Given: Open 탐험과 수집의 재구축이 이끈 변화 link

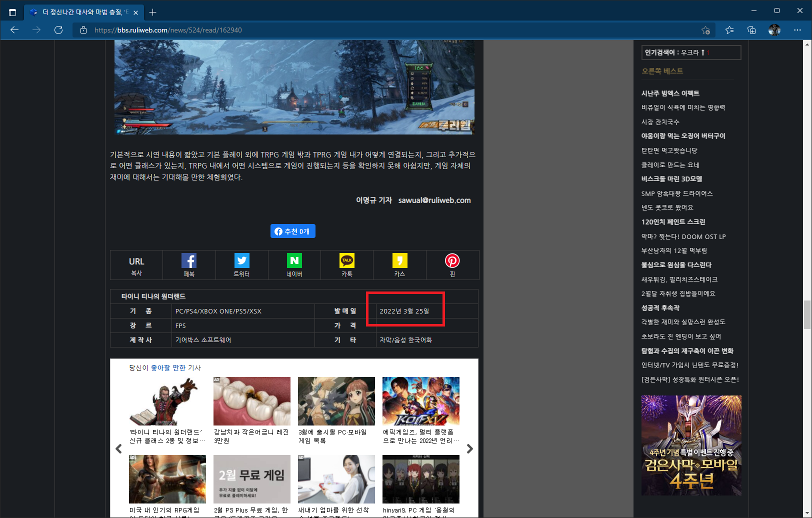Looking at the screenshot, I should [x=687, y=351].
